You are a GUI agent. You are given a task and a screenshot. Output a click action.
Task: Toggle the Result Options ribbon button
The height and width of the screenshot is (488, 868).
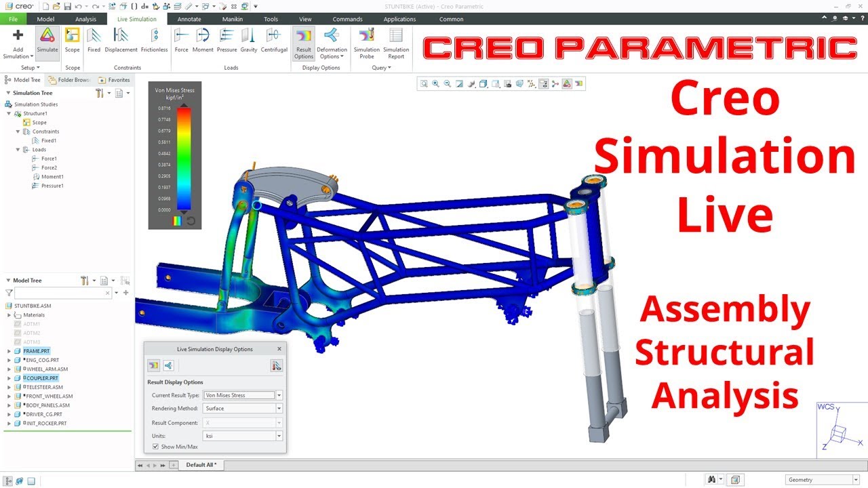pos(304,43)
